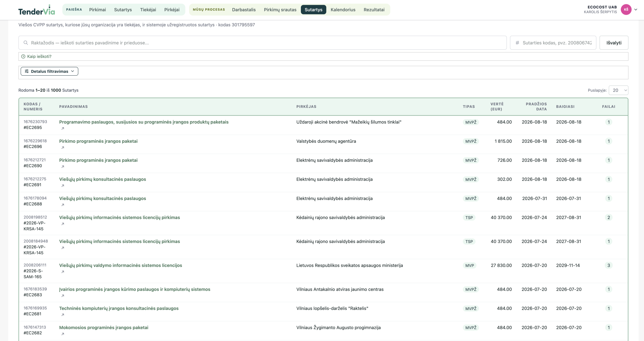
Task: Click the TSP badge in the 2008198512 row
Action: coord(469,218)
